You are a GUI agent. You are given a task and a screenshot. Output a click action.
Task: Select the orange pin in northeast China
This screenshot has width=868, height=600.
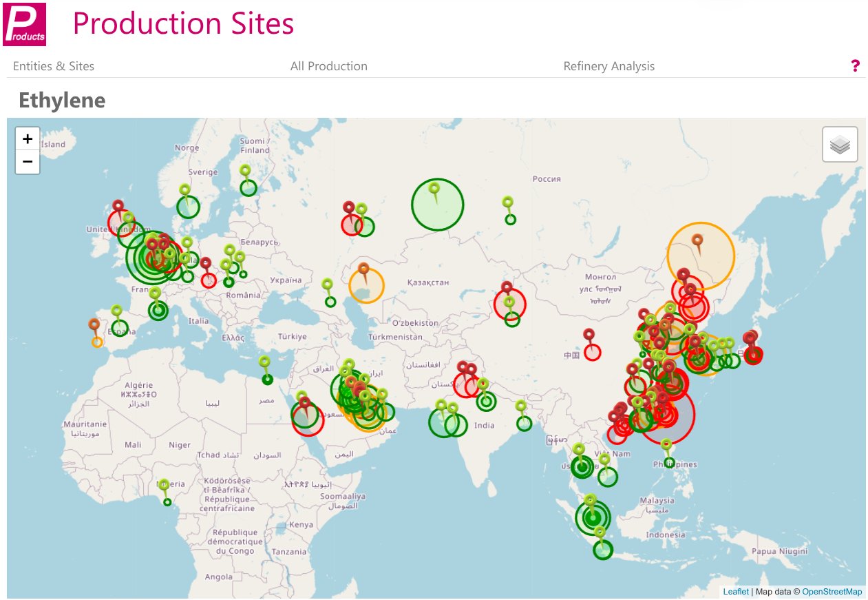[x=697, y=240]
